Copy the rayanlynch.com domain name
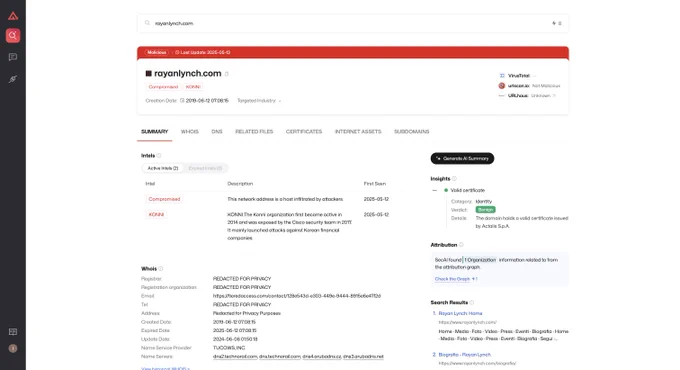Screen dimensions: 680x370 227,74
